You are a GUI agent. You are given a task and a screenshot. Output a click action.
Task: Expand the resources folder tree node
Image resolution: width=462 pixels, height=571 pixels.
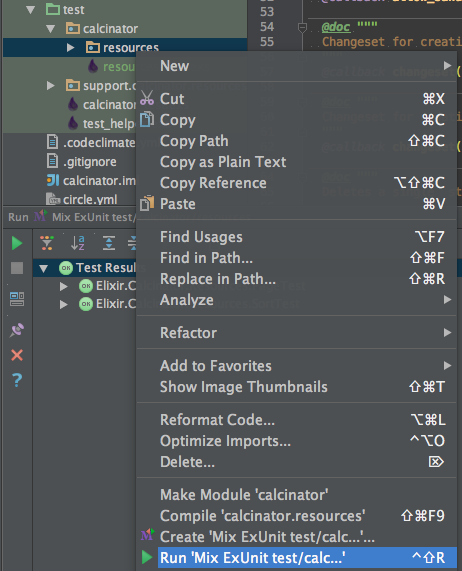pos(71,48)
